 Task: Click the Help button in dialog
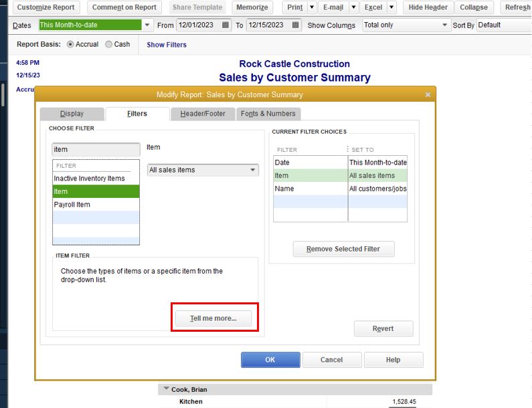pos(393,360)
